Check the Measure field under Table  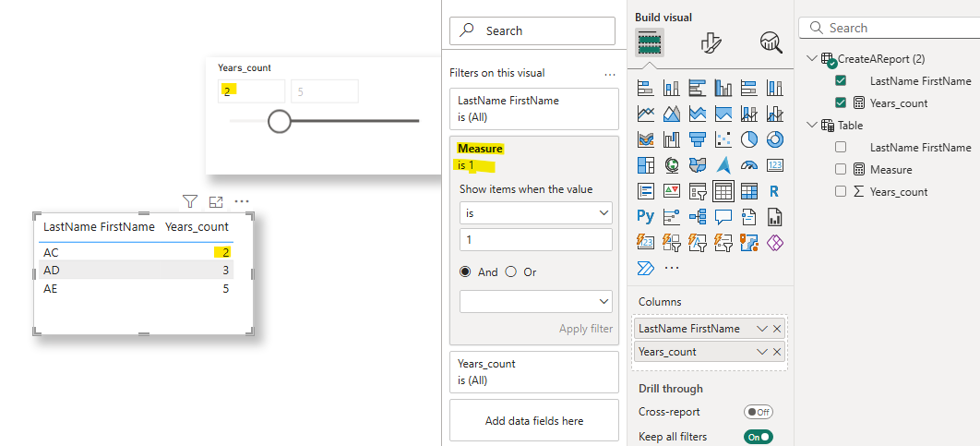tap(841, 170)
